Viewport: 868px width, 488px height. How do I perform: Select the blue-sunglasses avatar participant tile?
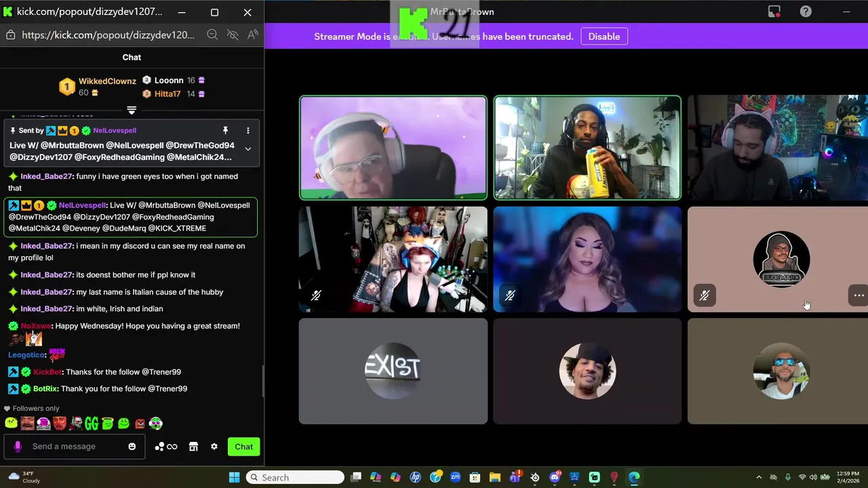[x=778, y=371]
